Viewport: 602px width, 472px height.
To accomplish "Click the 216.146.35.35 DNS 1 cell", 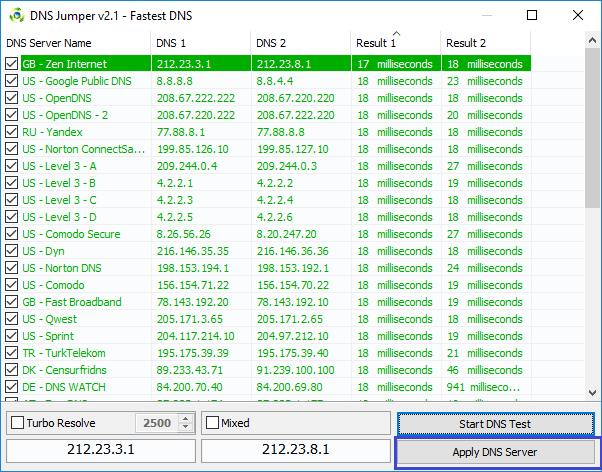I will 193,251.
